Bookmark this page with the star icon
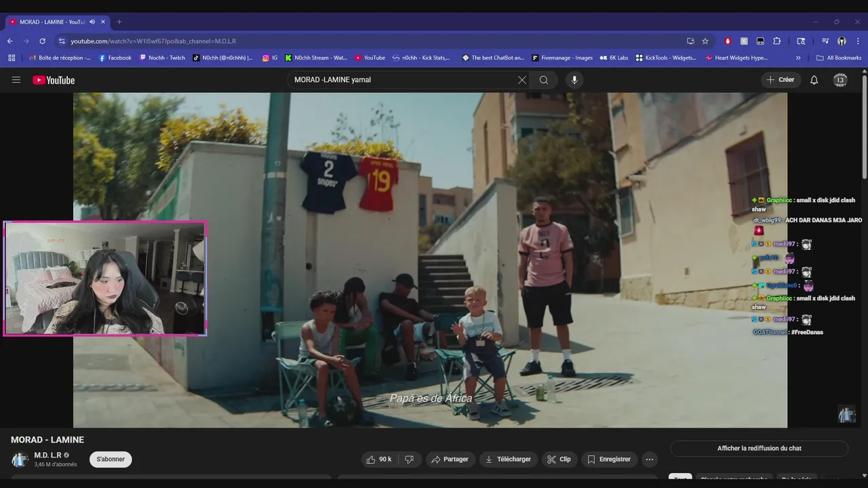 (x=705, y=41)
